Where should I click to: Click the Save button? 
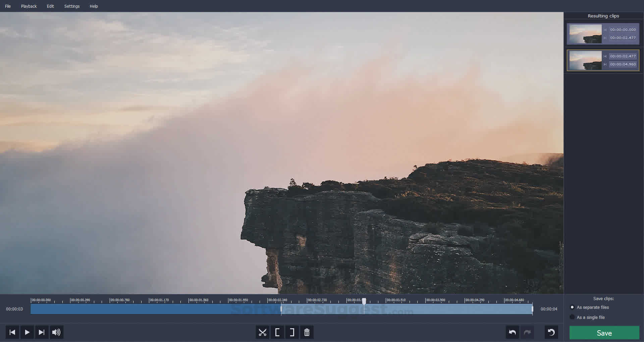click(604, 333)
